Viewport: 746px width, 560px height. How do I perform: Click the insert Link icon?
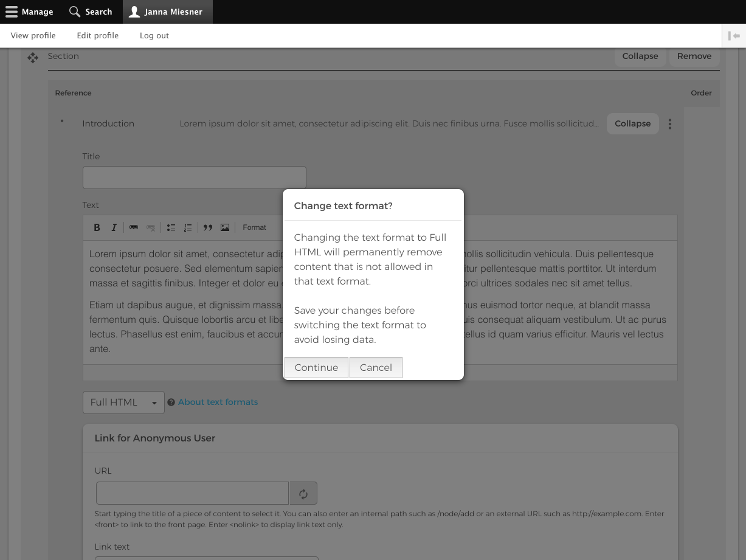click(134, 227)
